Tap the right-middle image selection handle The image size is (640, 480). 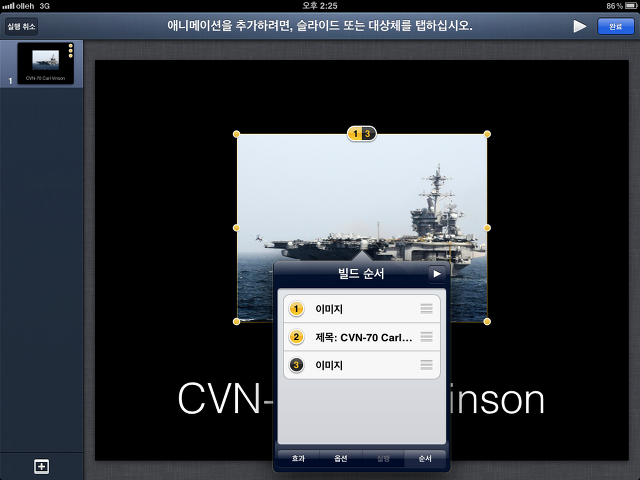(x=487, y=228)
